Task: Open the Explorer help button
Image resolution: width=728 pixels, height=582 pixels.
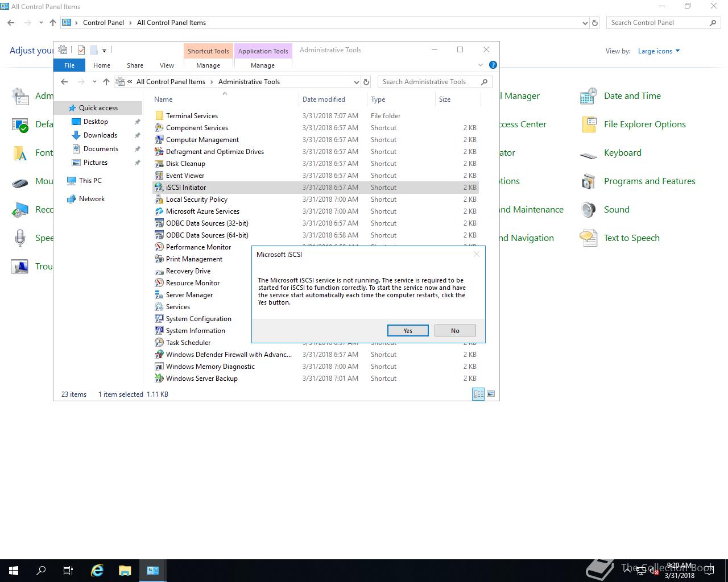Action: [x=493, y=65]
